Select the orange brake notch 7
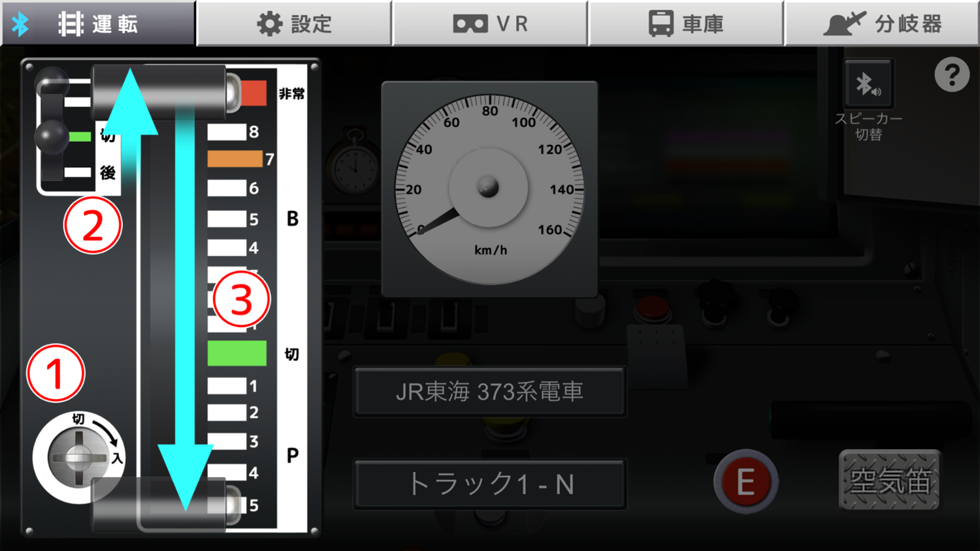The width and height of the screenshot is (980, 551). tap(235, 159)
